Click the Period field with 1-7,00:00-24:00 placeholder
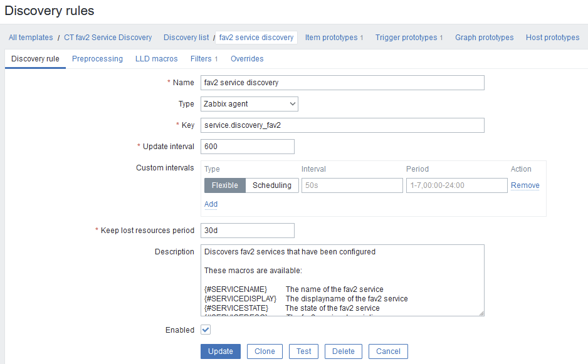The height and width of the screenshot is (364, 588). (x=457, y=185)
